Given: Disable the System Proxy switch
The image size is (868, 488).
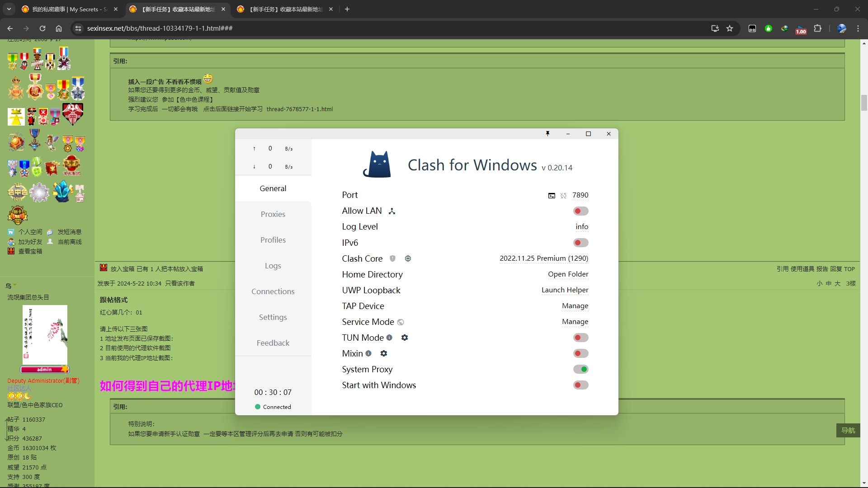Looking at the screenshot, I should click(x=581, y=369).
